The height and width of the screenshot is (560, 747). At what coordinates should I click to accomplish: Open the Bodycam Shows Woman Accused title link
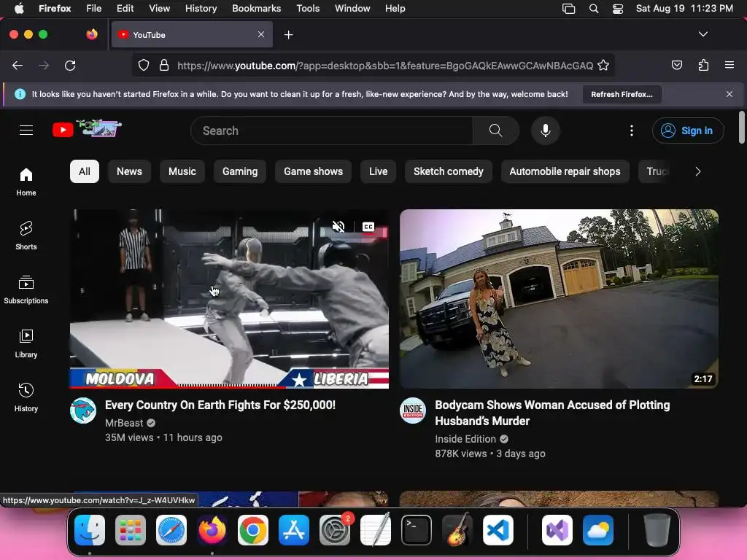tap(552, 413)
